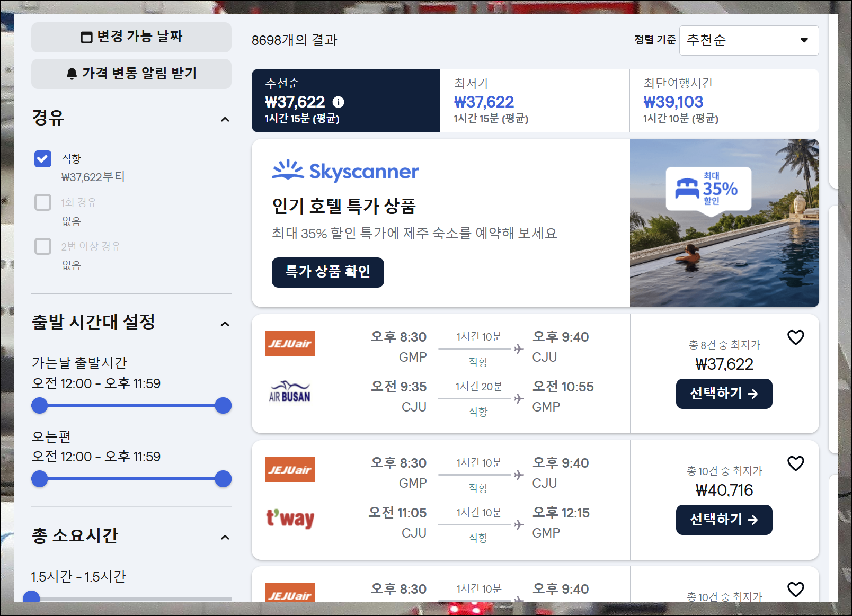The image size is (852, 616).
Task: Click the ₩37,622부터 price under 직항
Action: pyautogui.click(x=93, y=177)
